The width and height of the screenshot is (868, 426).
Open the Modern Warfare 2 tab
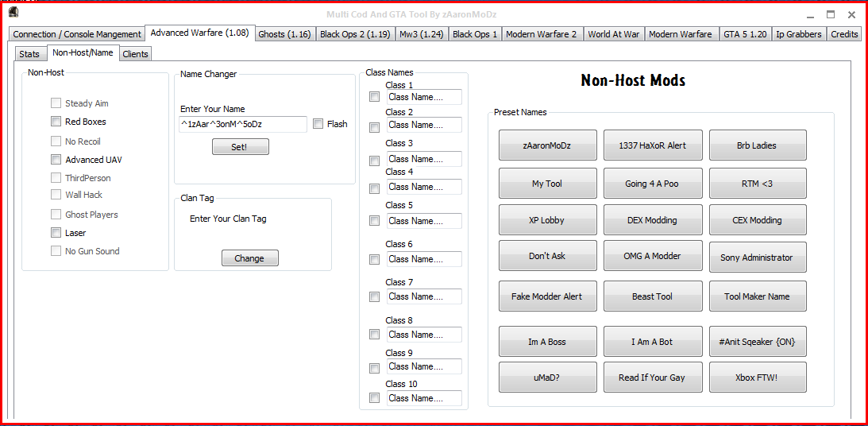pyautogui.click(x=542, y=34)
